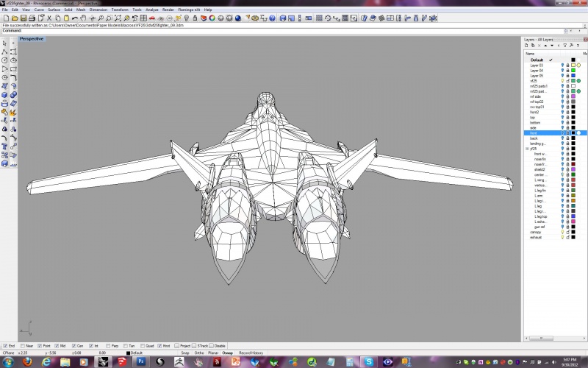Image resolution: width=588 pixels, height=368 pixels.
Task: Change the green color swatch of Layer 04
Action: 573,70
